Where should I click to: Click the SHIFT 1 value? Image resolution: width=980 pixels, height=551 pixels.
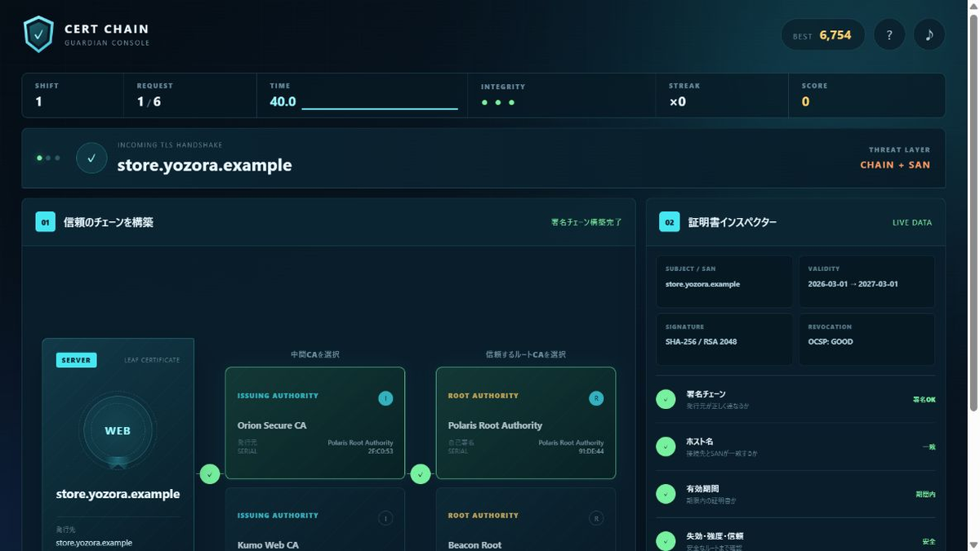pos(38,102)
